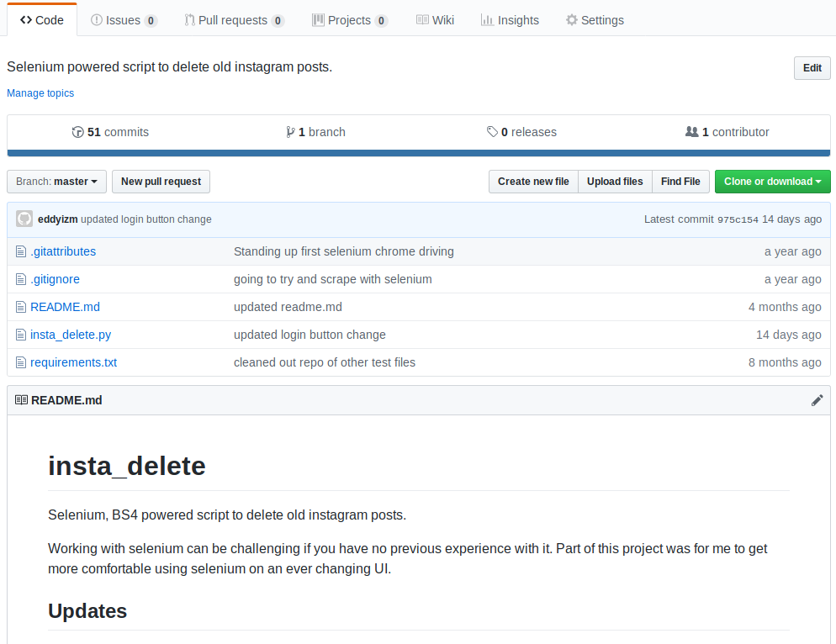
Task: Click the Manage topics link
Action: (x=40, y=93)
